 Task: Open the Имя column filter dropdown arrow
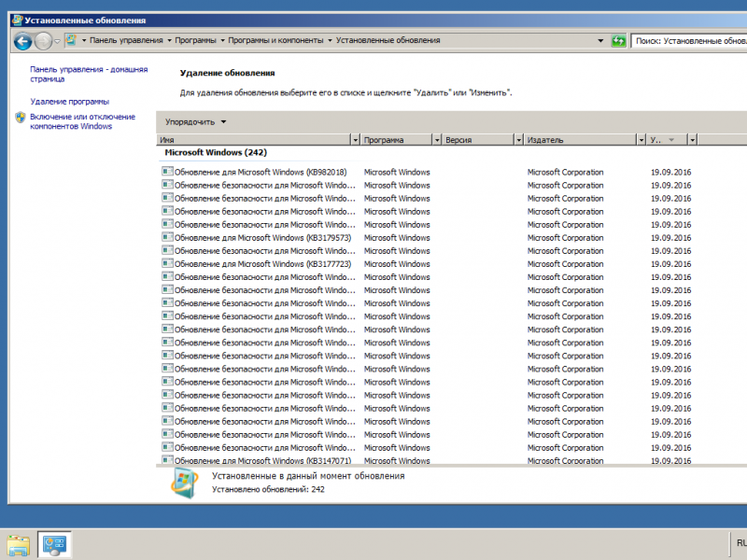[x=355, y=140]
